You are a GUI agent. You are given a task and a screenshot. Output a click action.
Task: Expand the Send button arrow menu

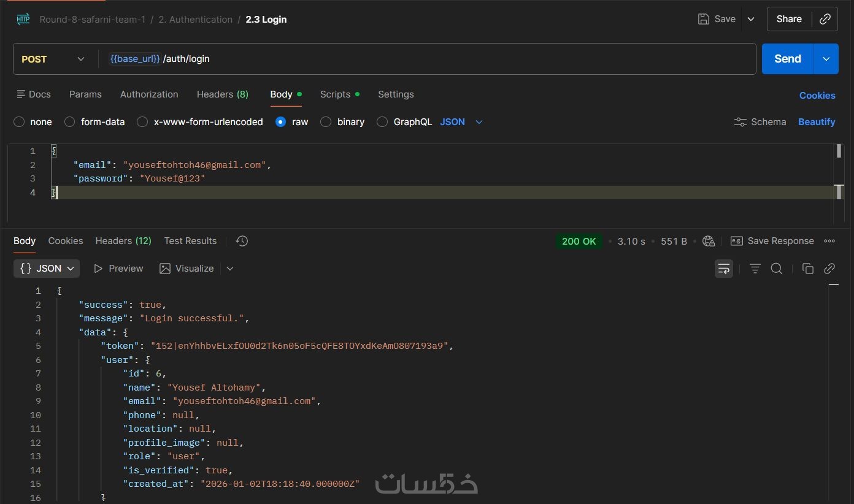pos(826,59)
